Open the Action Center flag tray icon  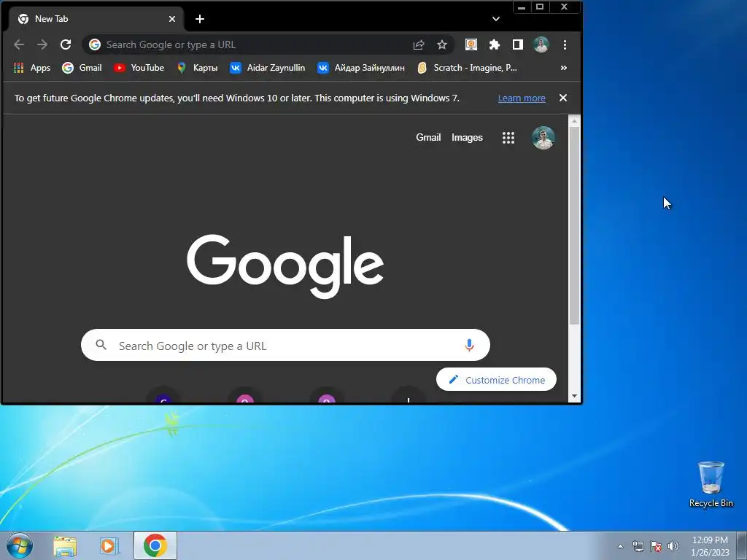click(656, 546)
